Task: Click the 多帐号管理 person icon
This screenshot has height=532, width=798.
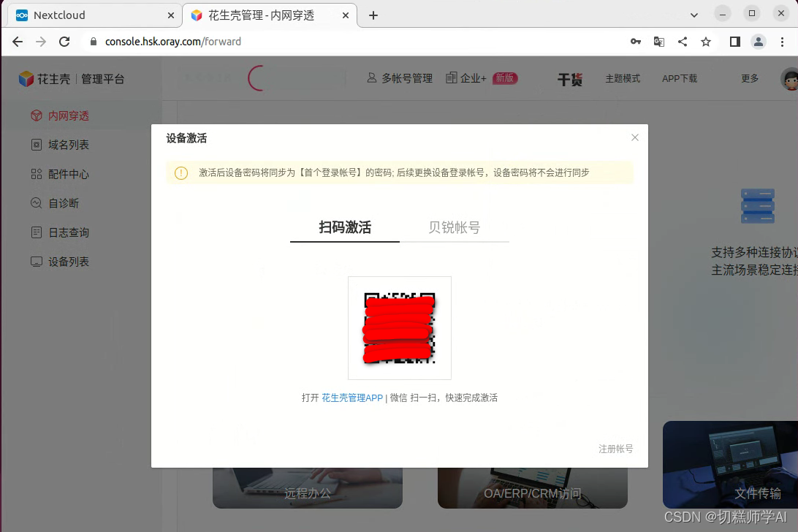Action: tap(372, 78)
